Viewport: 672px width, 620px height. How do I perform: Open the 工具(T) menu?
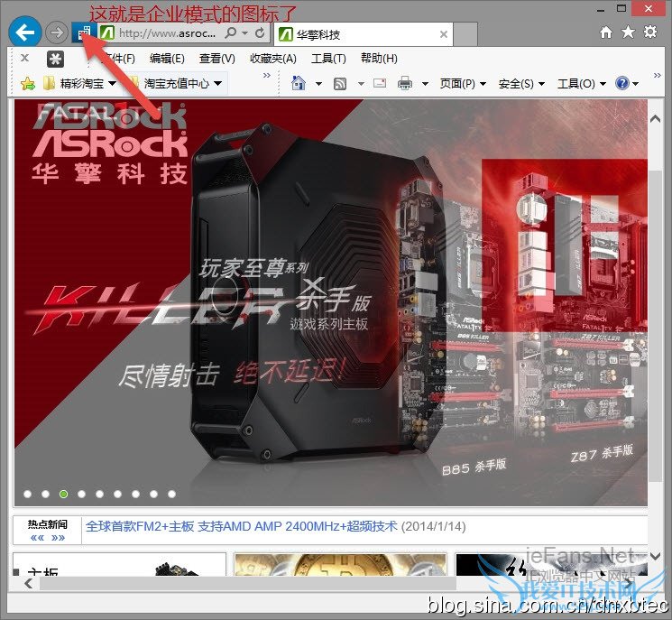pos(328,59)
